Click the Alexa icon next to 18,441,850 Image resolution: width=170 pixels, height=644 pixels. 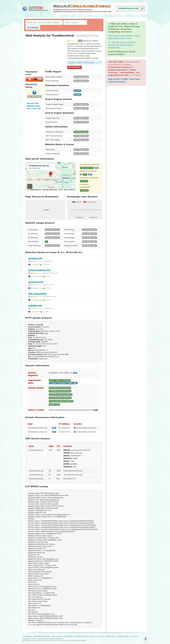point(29,312)
